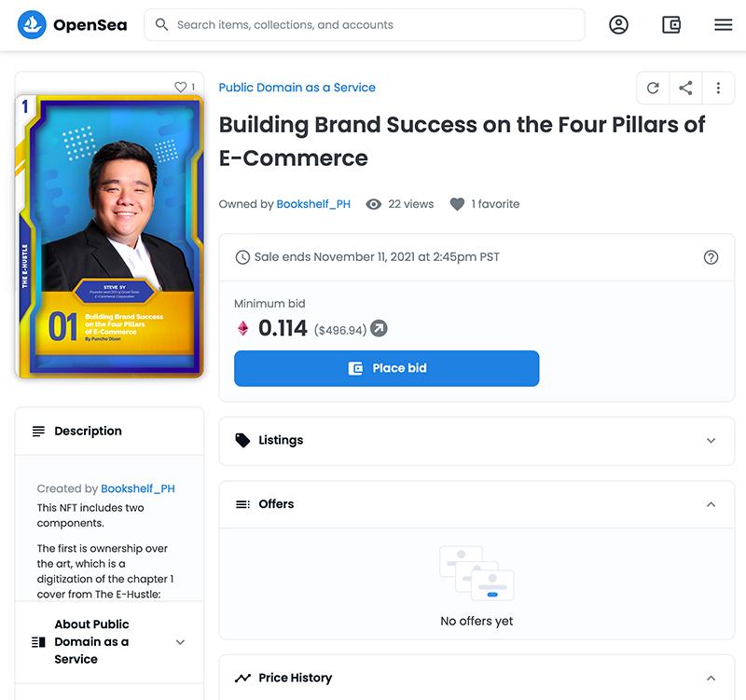Screen dimensions: 746x700
Task: Open the Public Domain as a Service collection link
Action: [x=297, y=88]
